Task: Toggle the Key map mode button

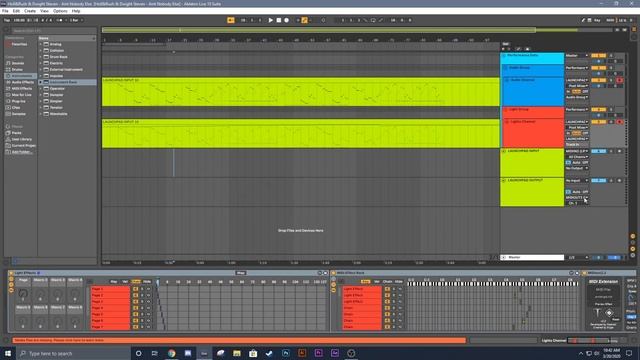Action: point(597,20)
